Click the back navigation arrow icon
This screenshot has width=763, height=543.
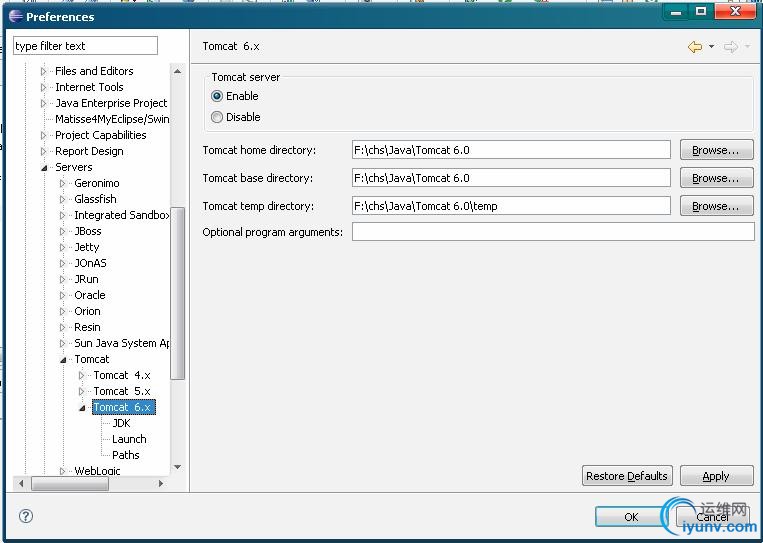(695, 47)
